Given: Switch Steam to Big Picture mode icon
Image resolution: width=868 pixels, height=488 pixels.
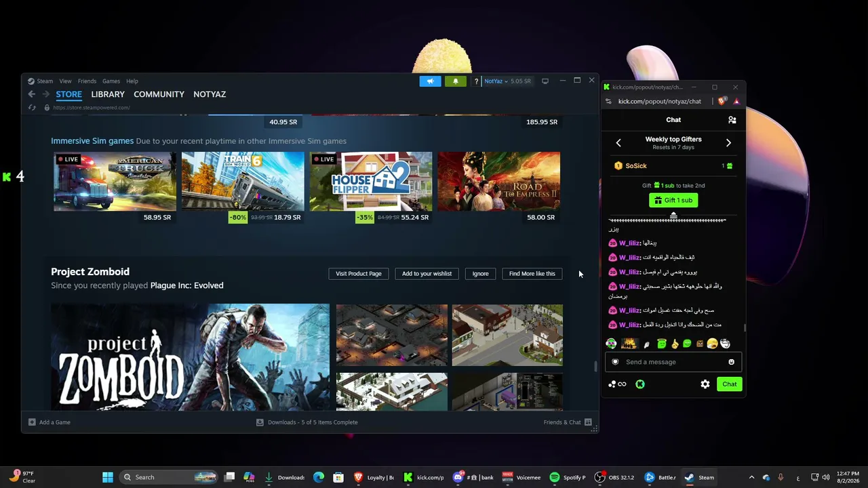Looking at the screenshot, I should [545, 81].
